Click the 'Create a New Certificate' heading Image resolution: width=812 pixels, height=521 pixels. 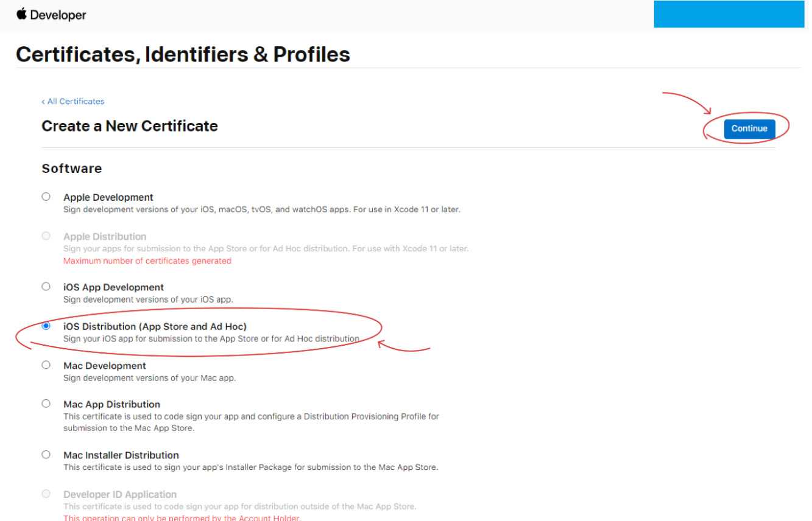pyautogui.click(x=129, y=127)
